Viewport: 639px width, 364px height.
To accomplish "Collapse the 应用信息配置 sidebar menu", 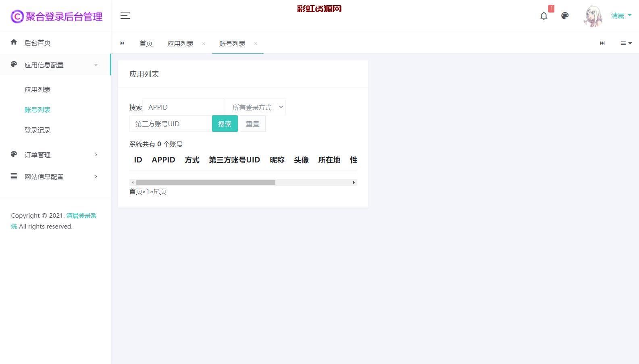I will click(55, 65).
